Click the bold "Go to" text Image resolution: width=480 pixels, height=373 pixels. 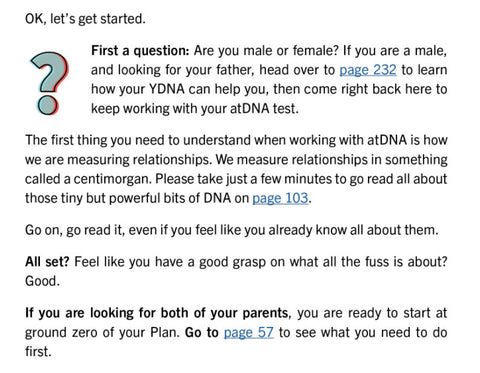tap(202, 333)
